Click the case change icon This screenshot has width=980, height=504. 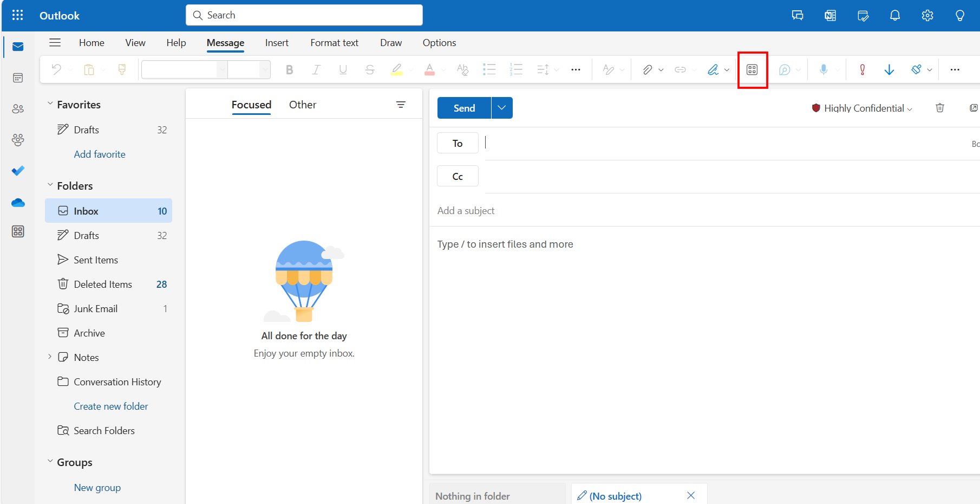(462, 69)
